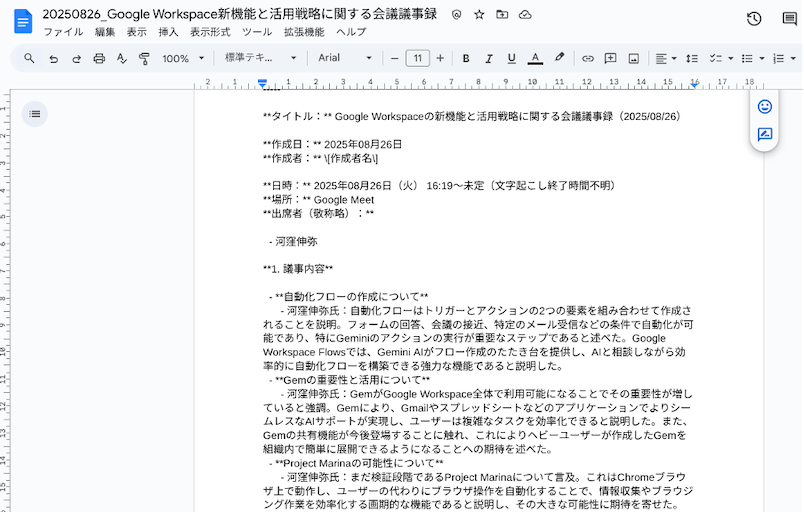Run spelling and grammar check
This screenshot has height=512, width=804.
tap(122, 58)
